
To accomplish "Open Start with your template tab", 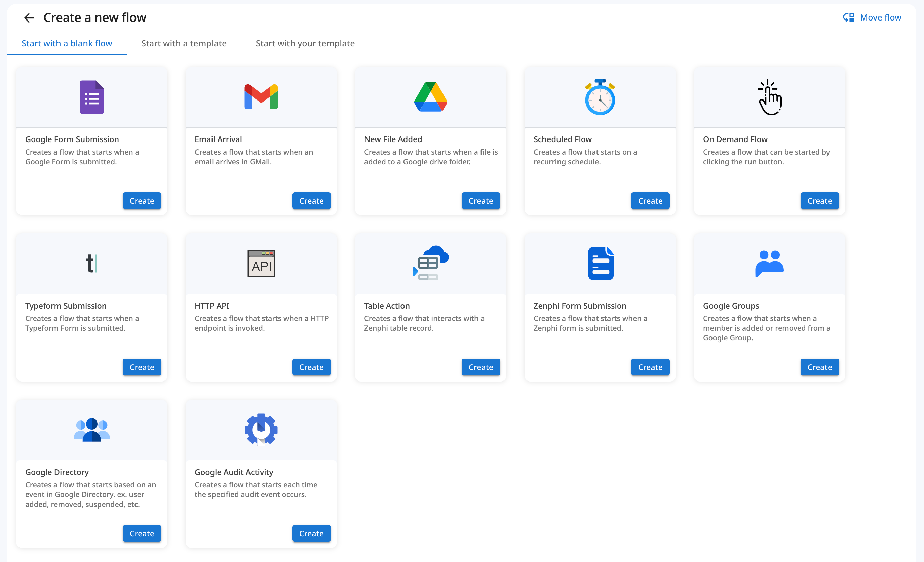I will (x=305, y=43).
